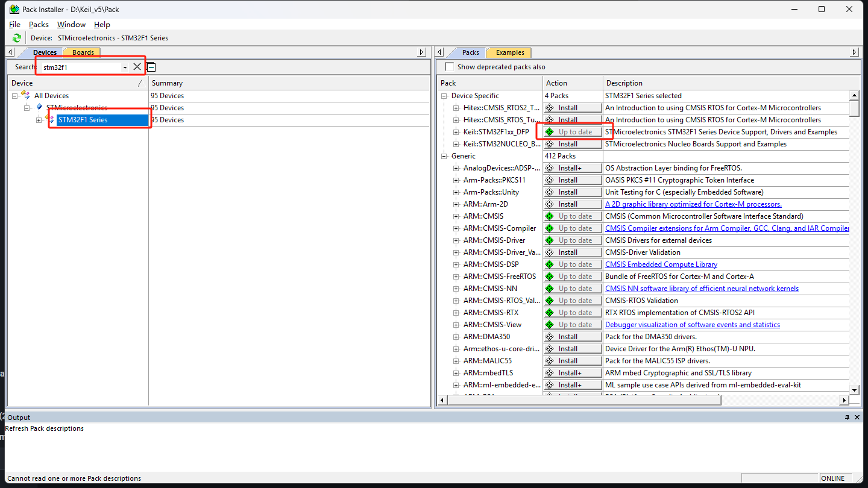Image resolution: width=868 pixels, height=488 pixels.
Task: Open the A 2D graphic library link
Action: tap(693, 204)
